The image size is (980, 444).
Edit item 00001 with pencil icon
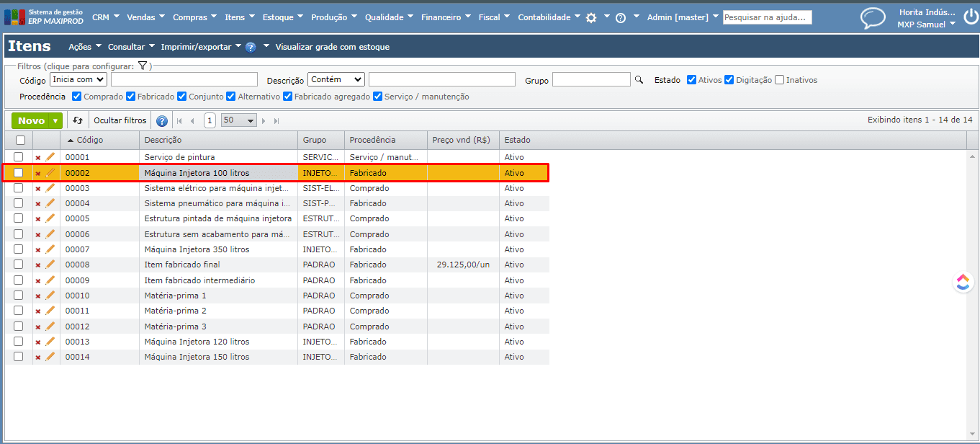[x=50, y=157]
